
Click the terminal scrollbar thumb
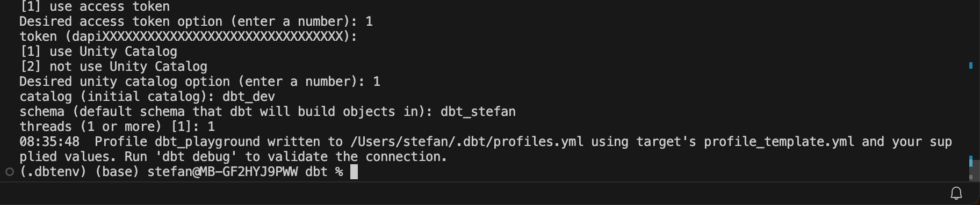point(975,171)
